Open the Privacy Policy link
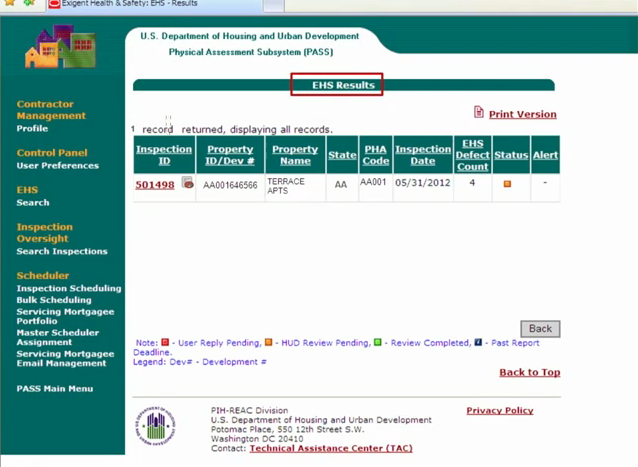This screenshot has width=638, height=467. (x=500, y=410)
